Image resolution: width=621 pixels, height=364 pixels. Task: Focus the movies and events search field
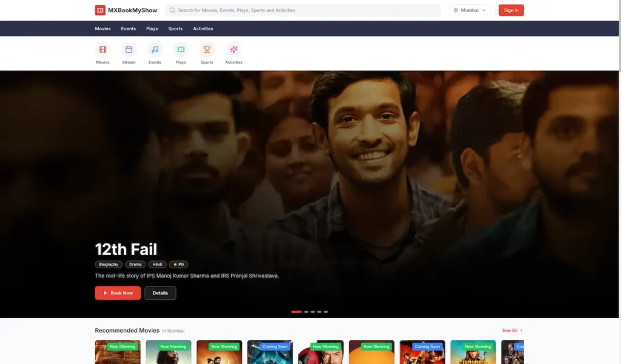[303, 10]
